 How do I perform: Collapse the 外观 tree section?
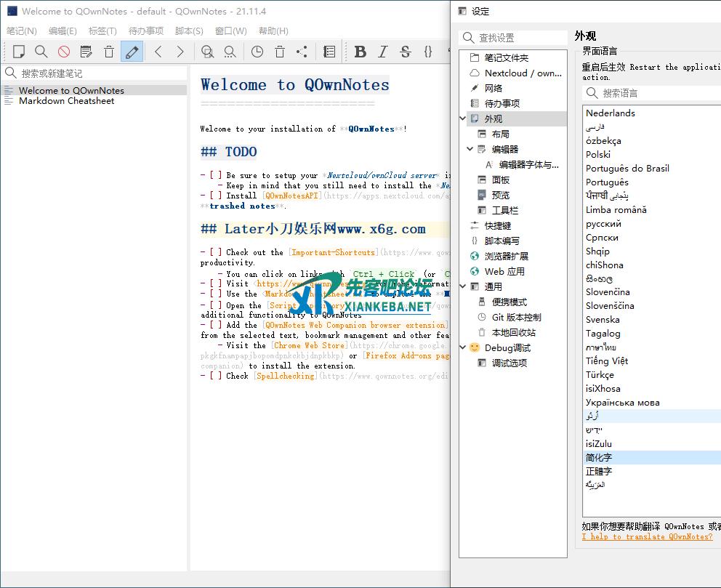463,118
